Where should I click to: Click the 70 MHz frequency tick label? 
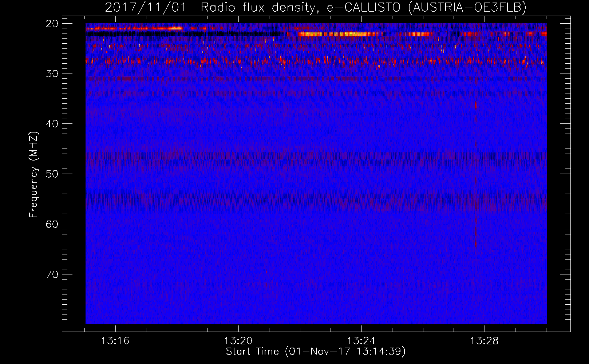(x=52, y=274)
